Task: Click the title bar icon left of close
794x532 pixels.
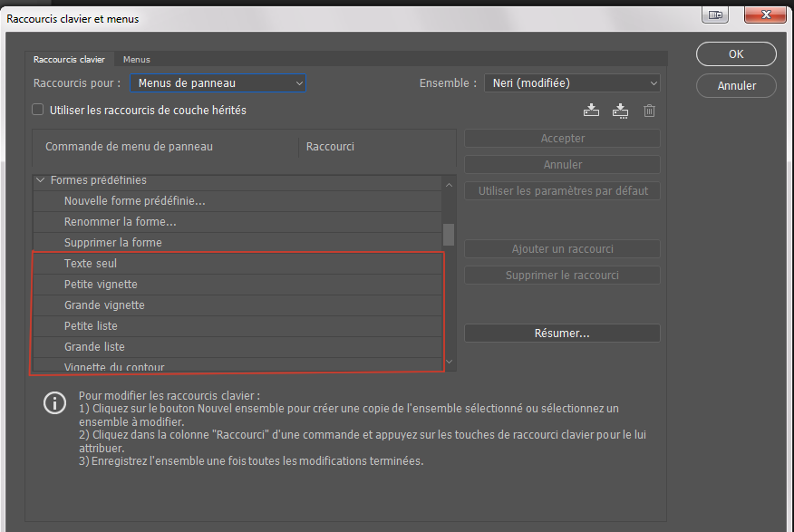Action: 716,15
